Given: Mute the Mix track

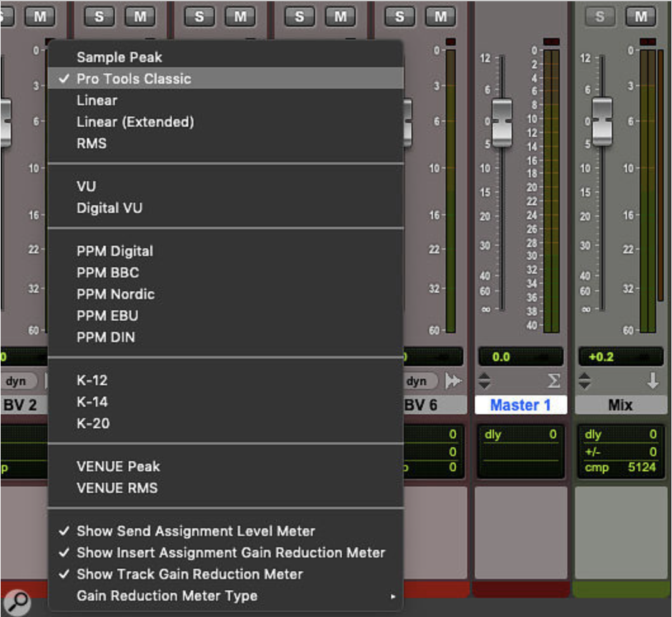Looking at the screenshot, I should point(641,16).
